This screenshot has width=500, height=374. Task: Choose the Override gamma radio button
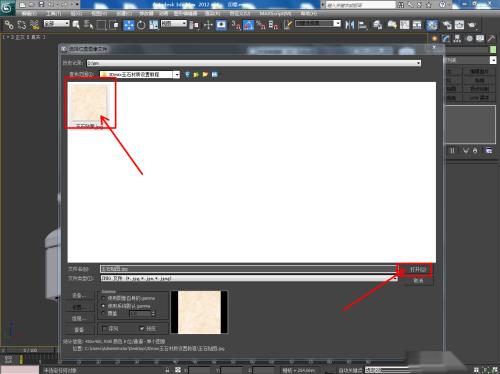(x=103, y=313)
